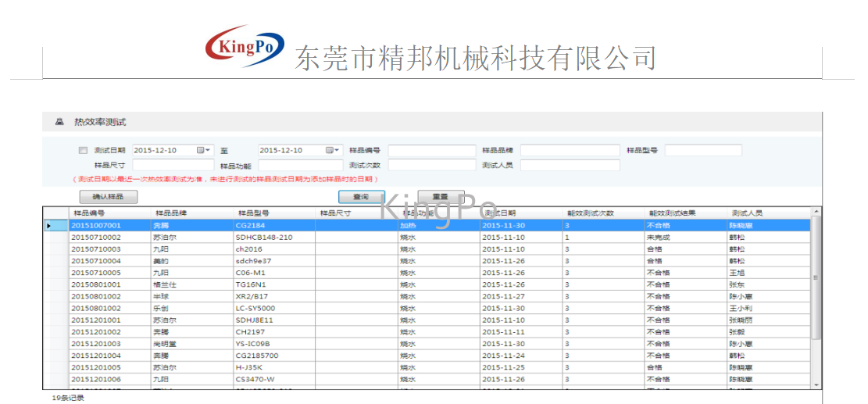
Task: Click tester cell 张东
Action: tap(768, 284)
